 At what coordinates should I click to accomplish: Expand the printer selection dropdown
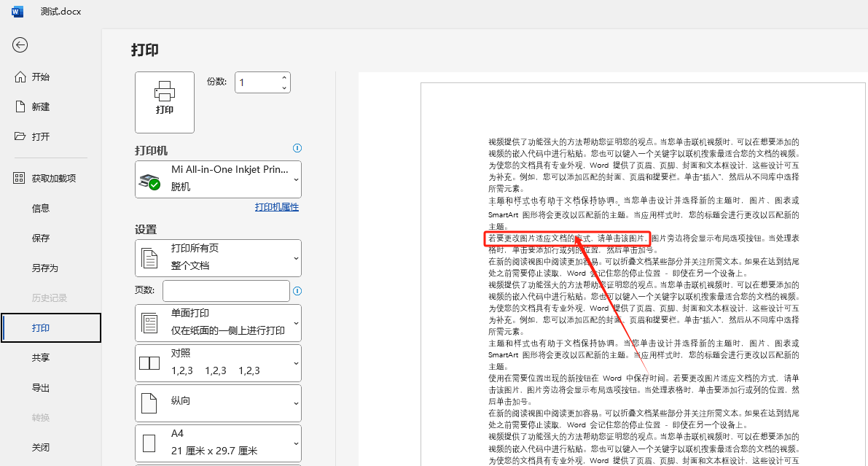click(218, 179)
